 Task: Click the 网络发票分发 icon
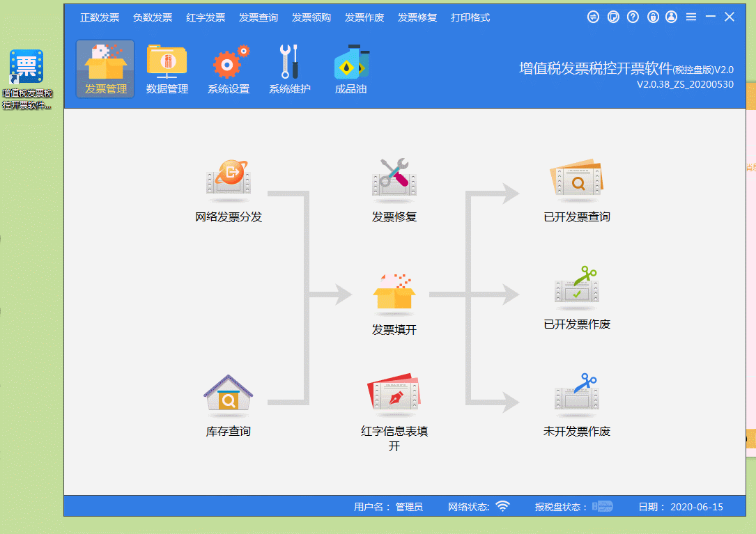tap(229, 179)
